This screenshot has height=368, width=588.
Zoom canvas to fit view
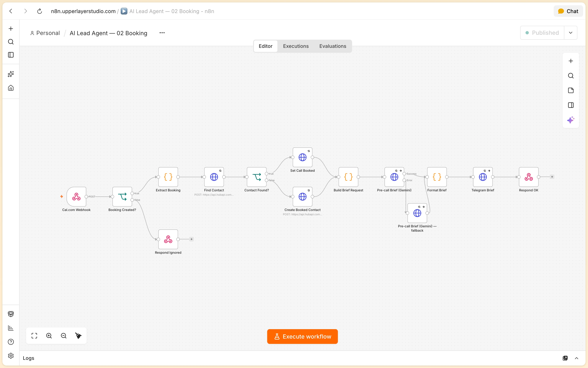pos(34,336)
